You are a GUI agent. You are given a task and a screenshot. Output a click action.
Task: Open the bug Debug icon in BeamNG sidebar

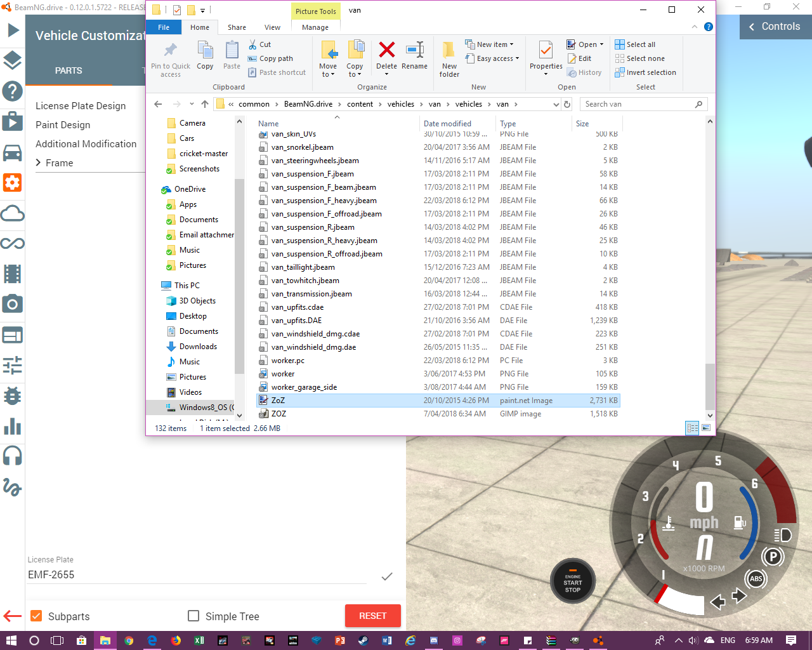point(12,396)
